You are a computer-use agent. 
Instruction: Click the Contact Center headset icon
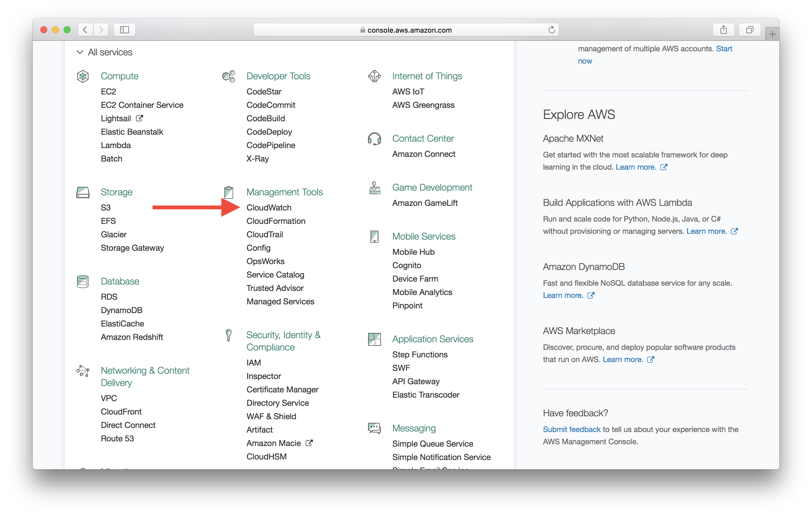click(x=374, y=138)
